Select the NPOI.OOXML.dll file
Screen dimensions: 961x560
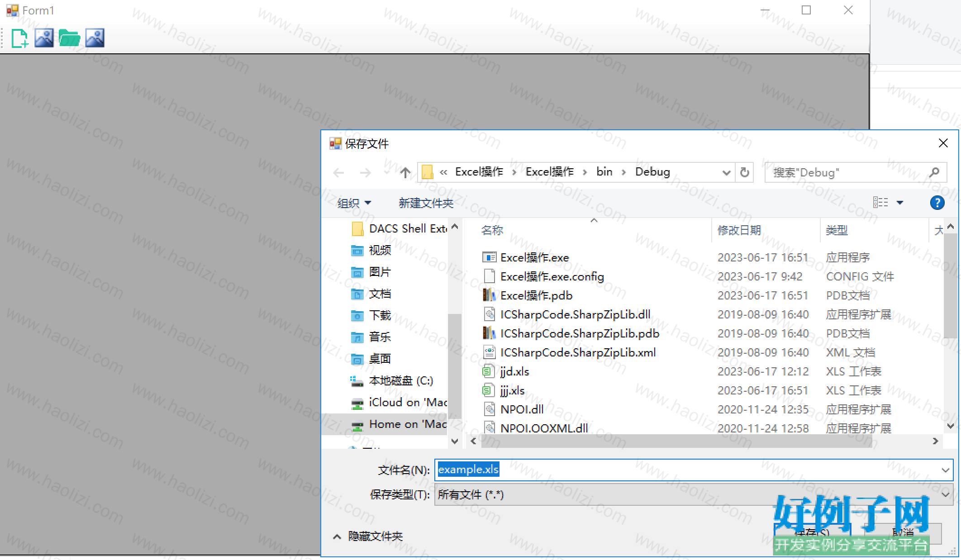pos(536,428)
